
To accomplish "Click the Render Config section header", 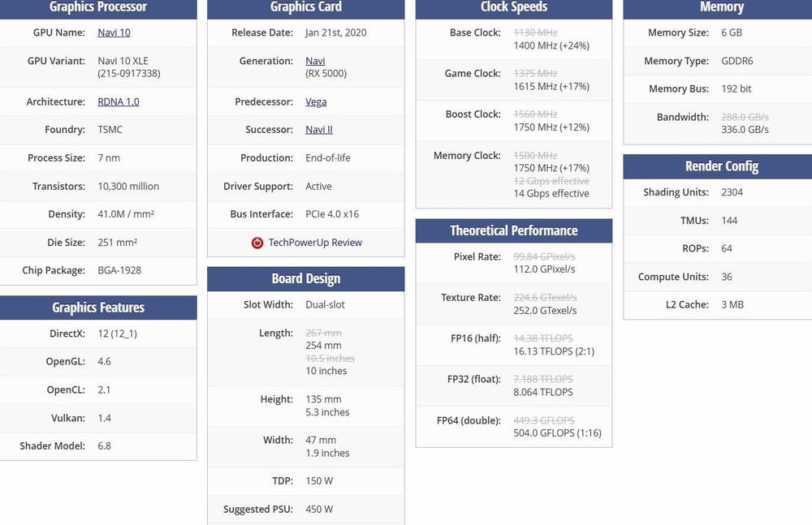I will [x=718, y=166].
